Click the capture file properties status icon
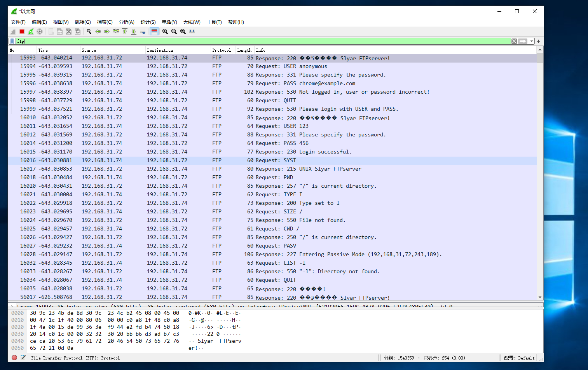Viewport: 588px width, 370px height. coord(23,358)
